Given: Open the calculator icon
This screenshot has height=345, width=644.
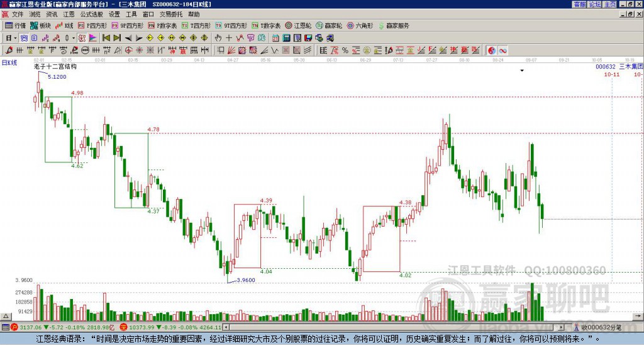Looking at the screenshot, I should [286, 38].
